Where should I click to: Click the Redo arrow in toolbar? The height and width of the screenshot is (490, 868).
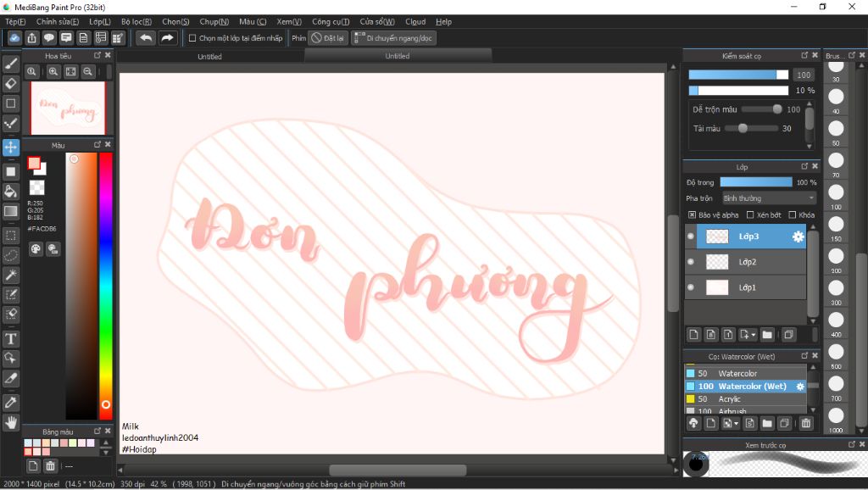pyautogui.click(x=167, y=37)
